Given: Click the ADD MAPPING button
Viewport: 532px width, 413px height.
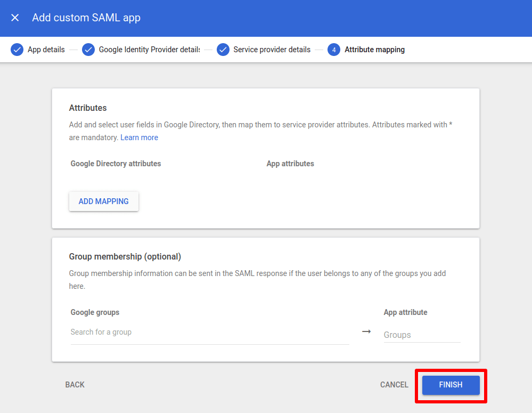Looking at the screenshot, I should 104,201.
